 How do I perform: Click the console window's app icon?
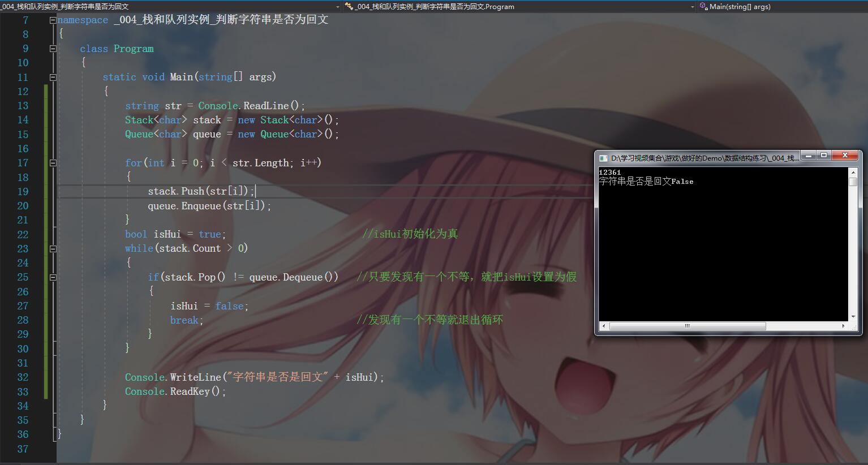click(x=603, y=158)
